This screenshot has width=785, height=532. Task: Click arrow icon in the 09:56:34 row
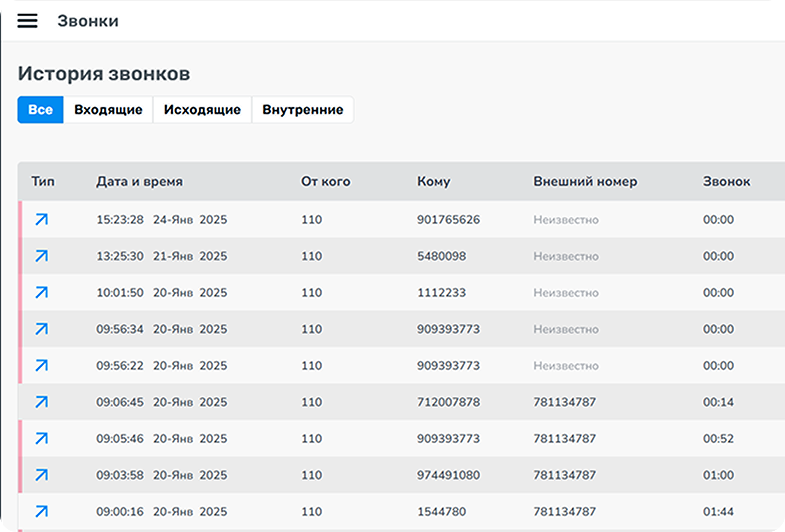click(x=41, y=329)
